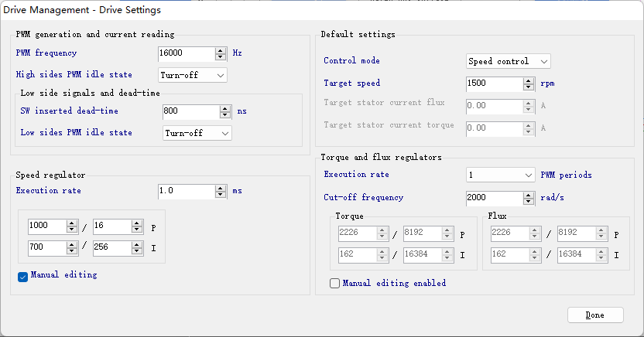Increase speed regulator I numerator 700
The image size is (644, 337).
[x=72, y=245]
